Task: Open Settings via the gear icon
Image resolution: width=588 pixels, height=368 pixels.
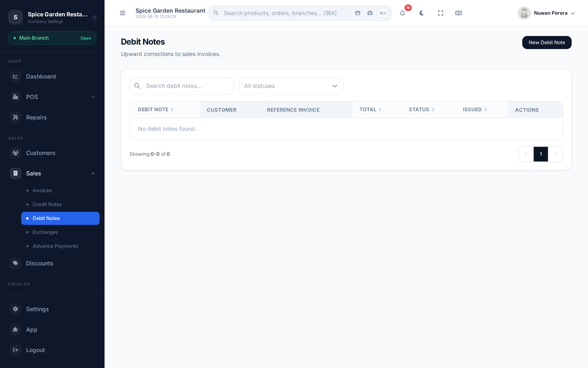Action: point(16,309)
